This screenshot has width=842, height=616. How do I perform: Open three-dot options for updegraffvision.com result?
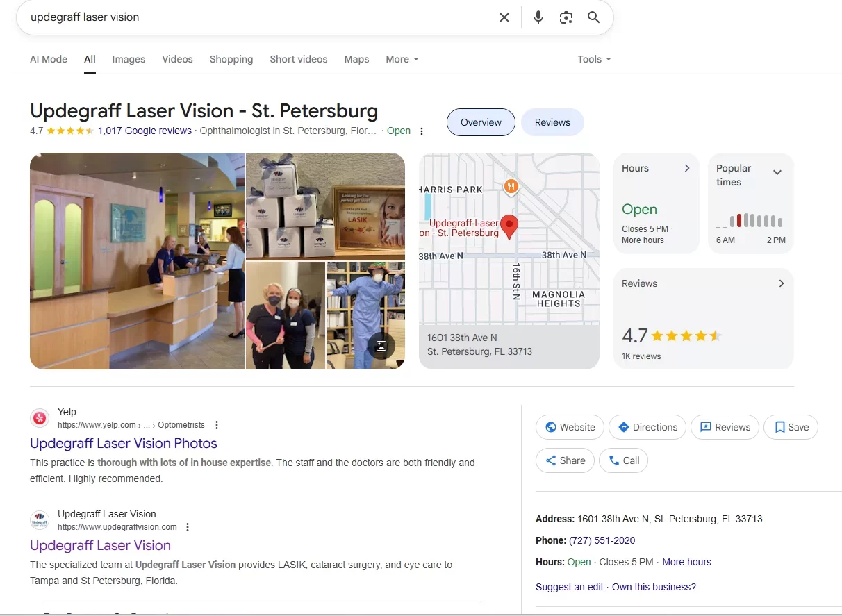(188, 527)
